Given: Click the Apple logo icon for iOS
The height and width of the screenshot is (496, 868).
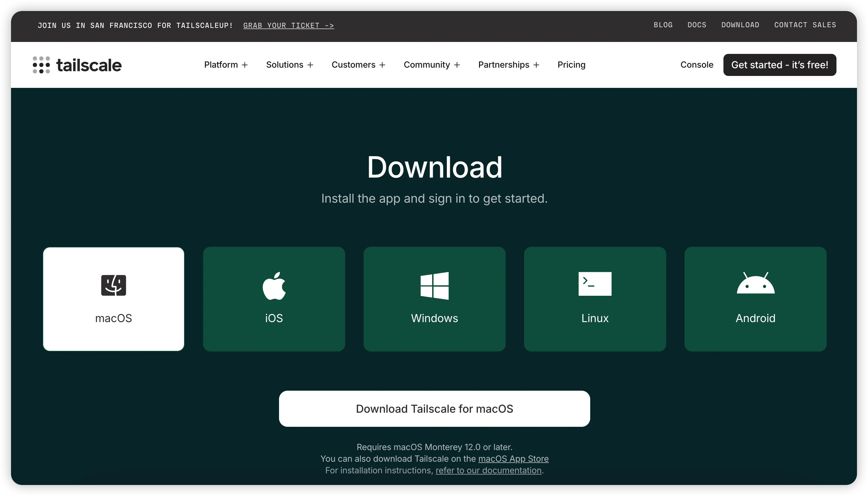Looking at the screenshot, I should coord(274,285).
